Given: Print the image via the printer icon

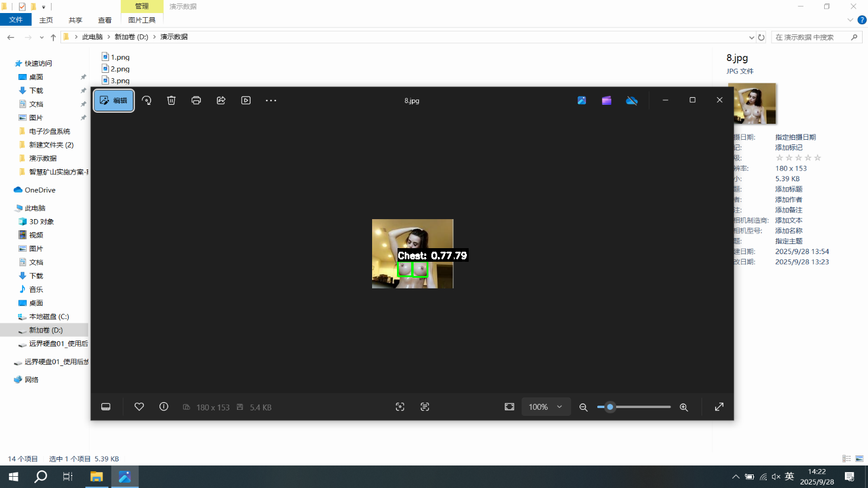Looking at the screenshot, I should 196,101.
